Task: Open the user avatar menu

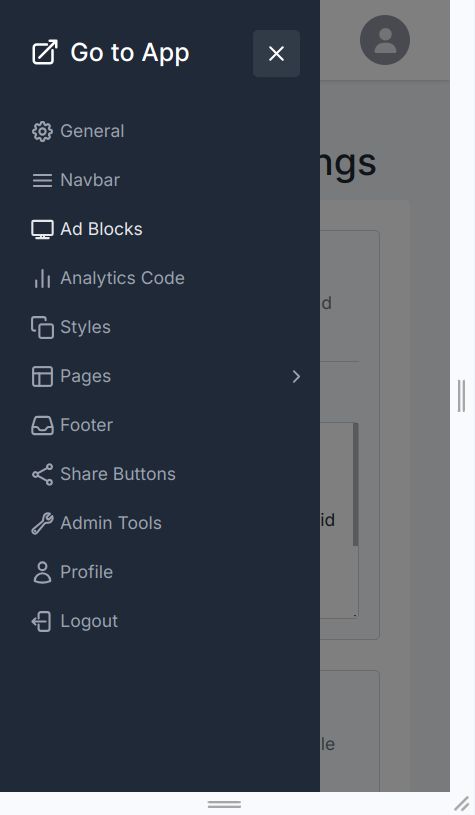Action: coord(385,40)
